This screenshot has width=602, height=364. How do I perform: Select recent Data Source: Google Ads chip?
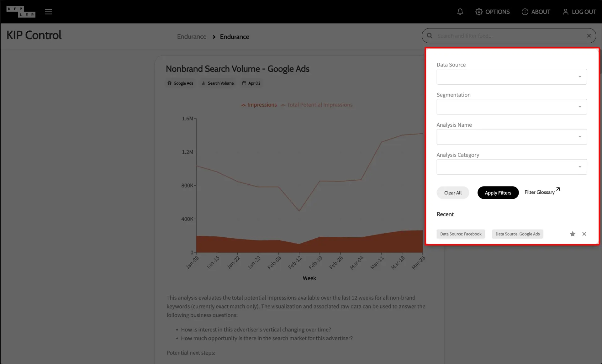(517, 234)
